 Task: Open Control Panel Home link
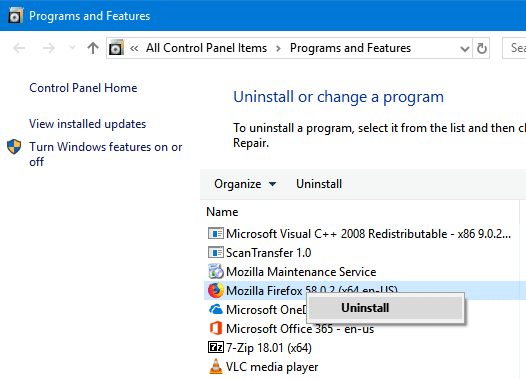click(x=83, y=88)
